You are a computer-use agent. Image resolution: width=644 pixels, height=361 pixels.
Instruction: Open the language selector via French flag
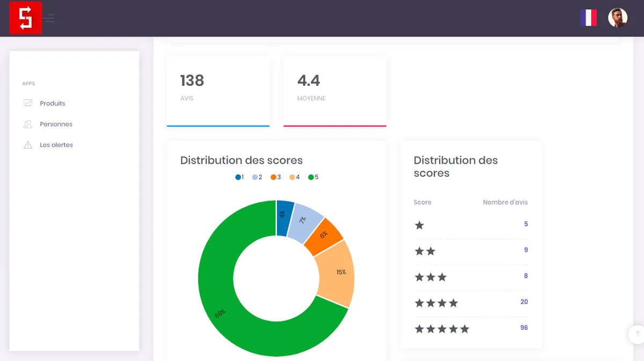tap(589, 18)
